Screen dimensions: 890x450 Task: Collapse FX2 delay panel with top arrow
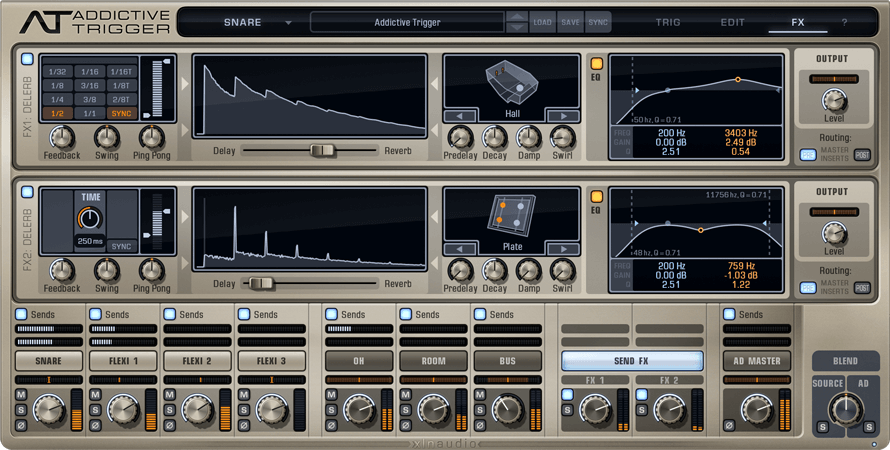pos(185,217)
